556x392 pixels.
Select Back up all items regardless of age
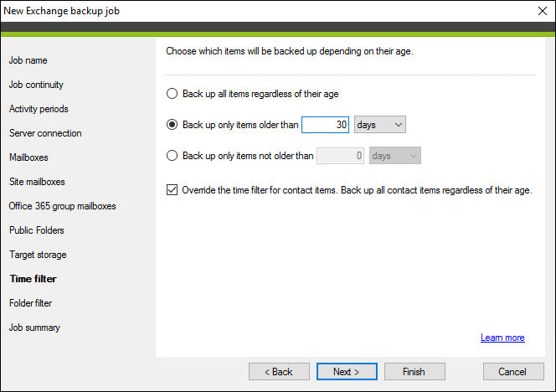click(x=172, y=94)
